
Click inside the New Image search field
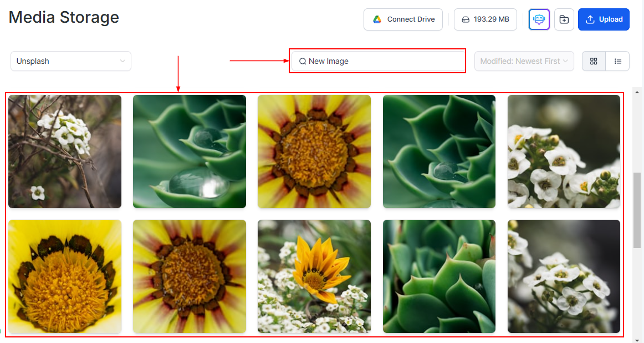377,61
